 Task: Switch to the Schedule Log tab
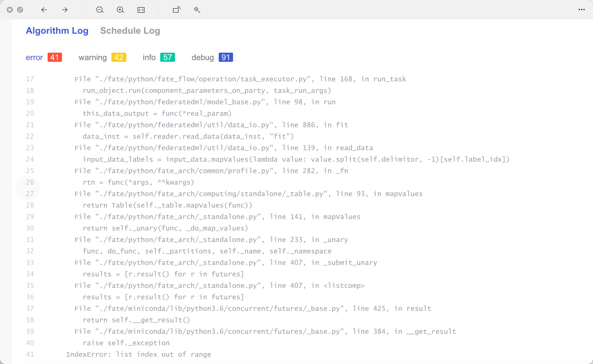130,31
